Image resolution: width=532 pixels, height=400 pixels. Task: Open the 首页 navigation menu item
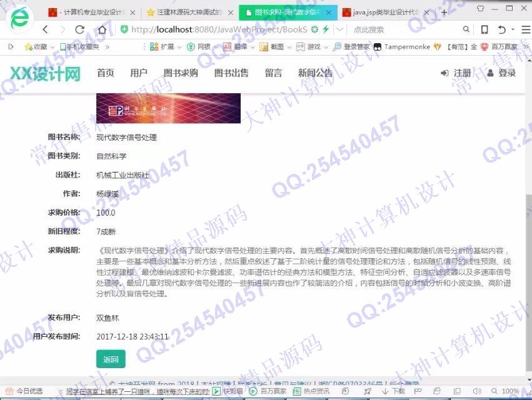105,73
